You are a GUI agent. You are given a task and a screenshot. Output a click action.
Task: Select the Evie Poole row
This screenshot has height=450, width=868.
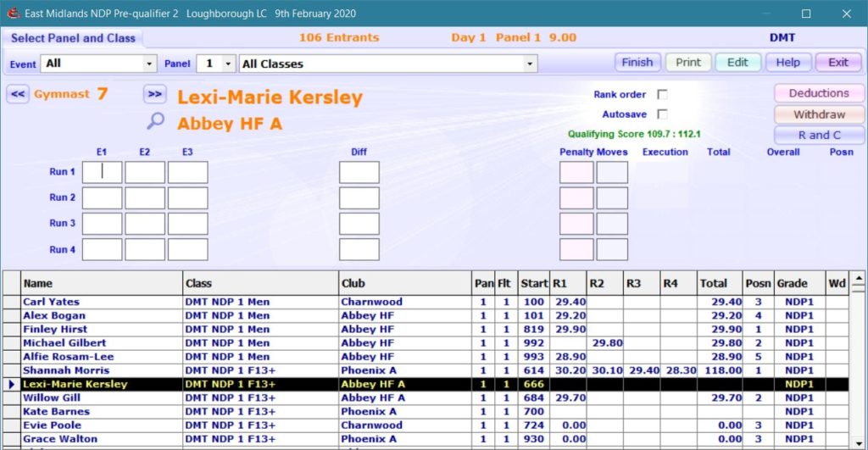[x=426, y=425]
